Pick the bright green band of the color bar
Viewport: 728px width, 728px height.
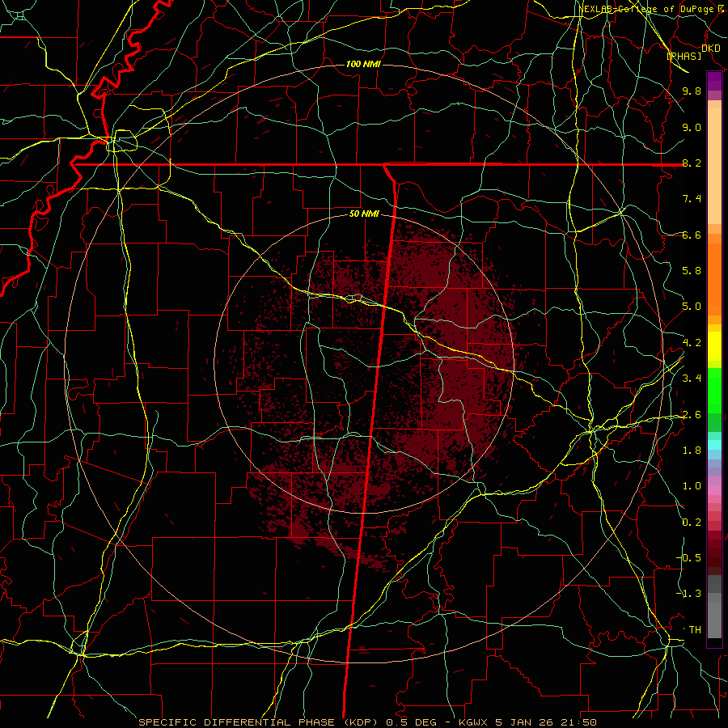coord(714,390)
